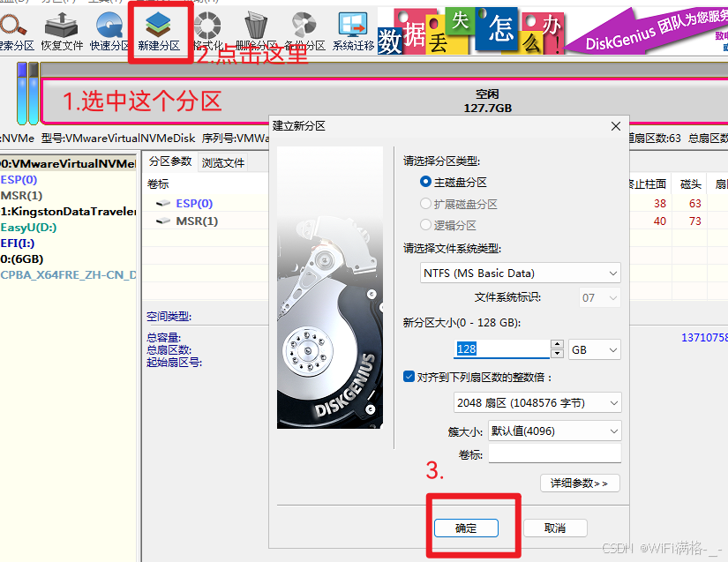This screenshot has height=562, width=728.
Task: Choose Extended partition (扩展磁盘分区) radio button
Action: [x=425, y=204]
